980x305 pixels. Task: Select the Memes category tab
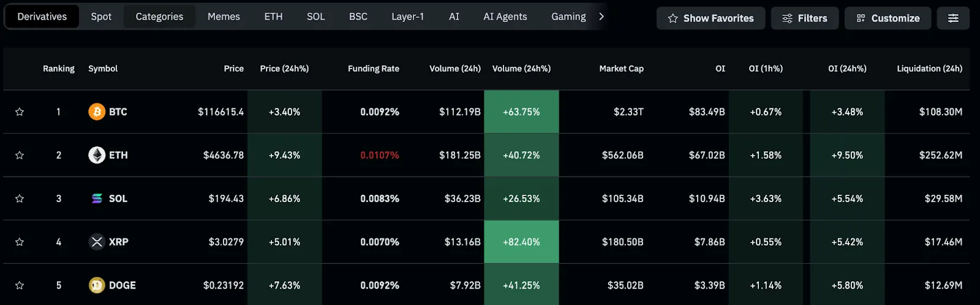pyautogui.click(x=224, y=17)
